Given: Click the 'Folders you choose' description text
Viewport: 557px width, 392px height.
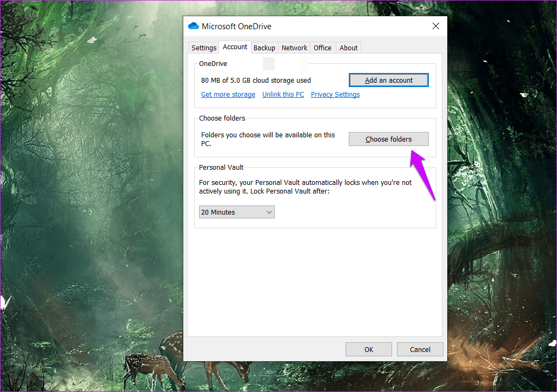Looking at the screenshot, I should click(x=268, y=139).
